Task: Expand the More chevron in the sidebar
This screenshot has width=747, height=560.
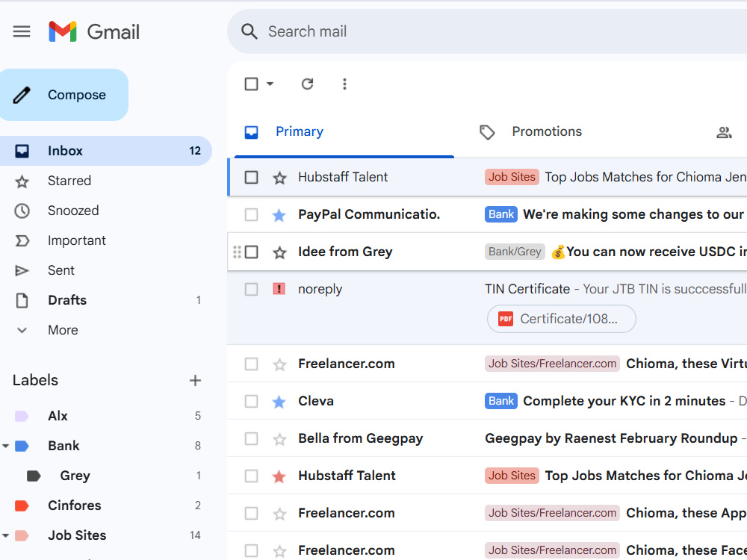Action: [x=22, y=331]
